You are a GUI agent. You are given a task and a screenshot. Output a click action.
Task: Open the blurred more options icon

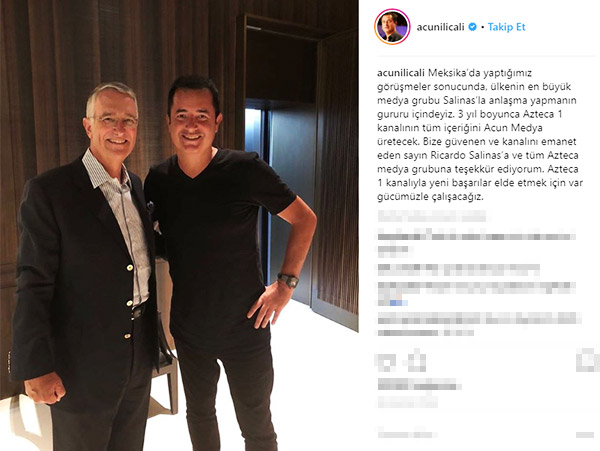(x=585, y=435)
